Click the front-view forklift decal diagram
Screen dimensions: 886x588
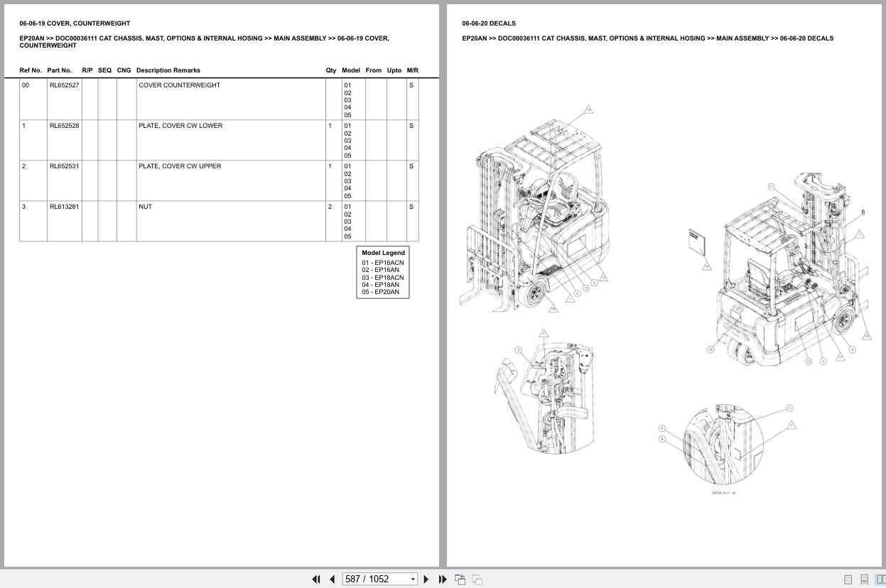click(x=535, y=211)
